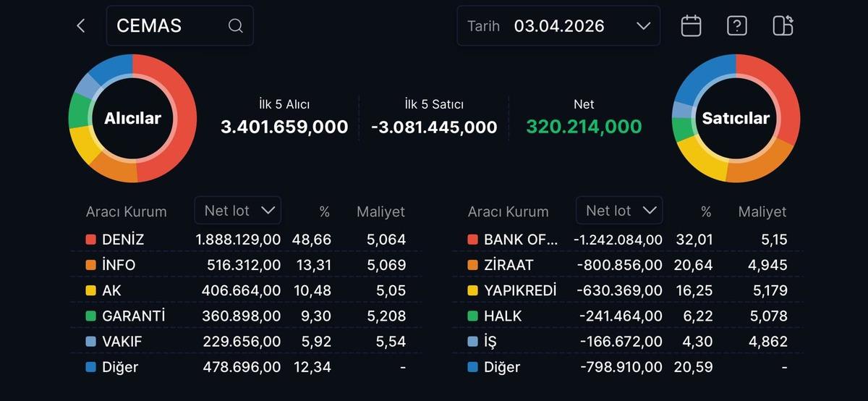Select the BANK OF... seller row
Image resolution: width=868 pixels, height=401 pixels.
tap(626, 240)
